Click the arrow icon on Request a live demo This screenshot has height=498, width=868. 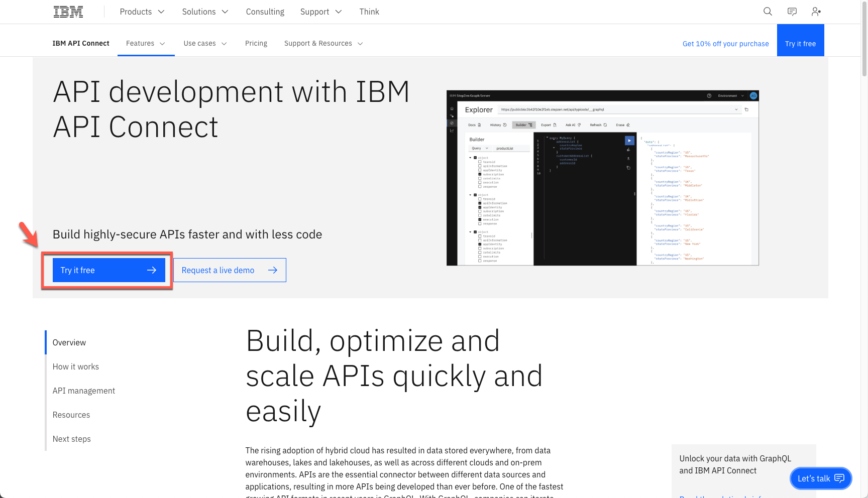click(273, 270)
